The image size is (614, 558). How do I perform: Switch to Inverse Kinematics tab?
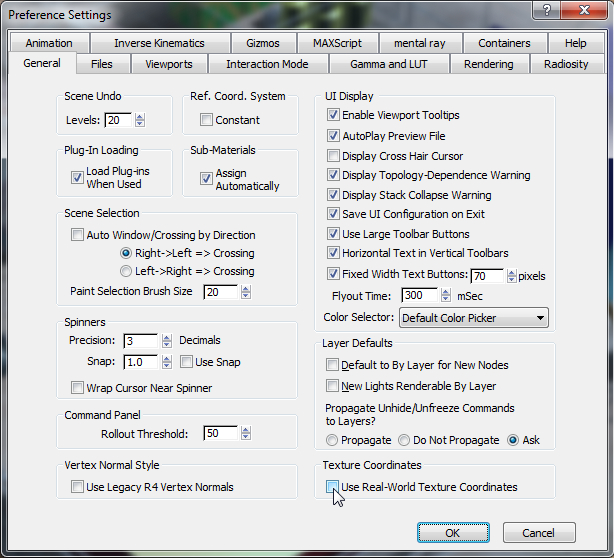pyautogui.click(x=159, y=43)
